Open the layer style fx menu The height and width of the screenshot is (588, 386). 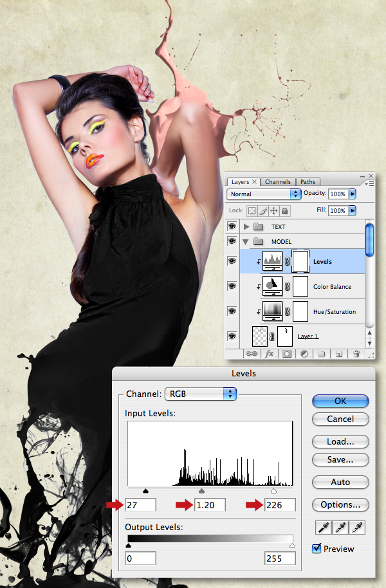click(x=270, y=354)
